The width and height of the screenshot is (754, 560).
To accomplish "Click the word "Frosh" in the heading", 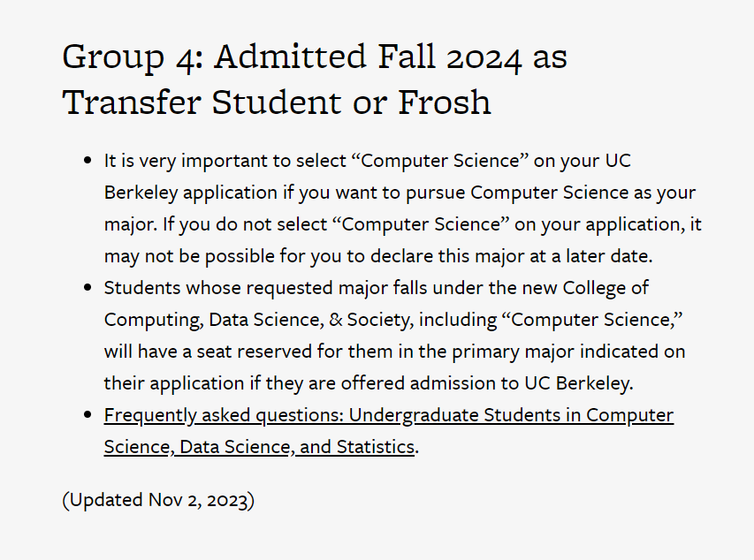I will pyautogui.click(x=444, y=102).
